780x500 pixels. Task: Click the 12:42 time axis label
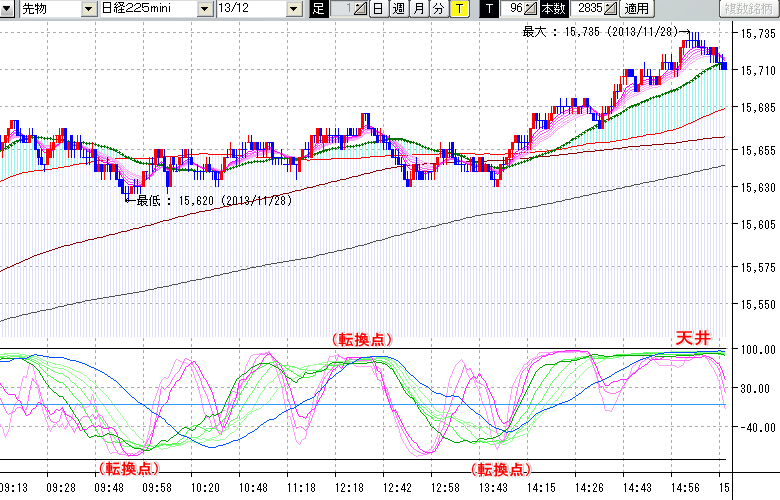[x=397, y=488]
